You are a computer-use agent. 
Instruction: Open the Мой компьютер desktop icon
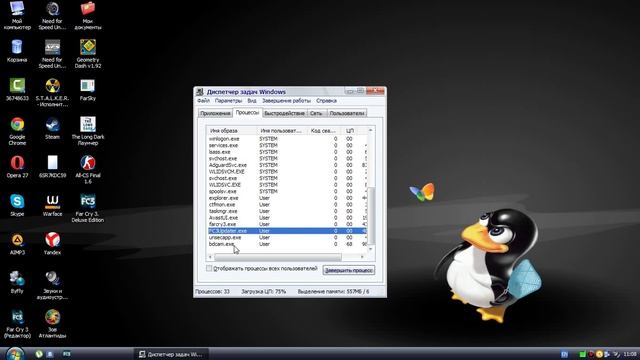click(17, 16)
